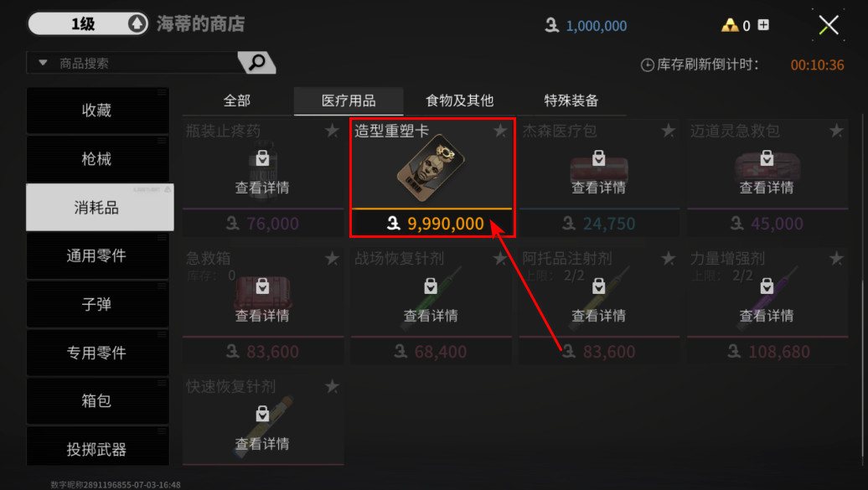Favorite 造型重塑卡 with its star
Screen dimensions: 868x490
[500, 131]
